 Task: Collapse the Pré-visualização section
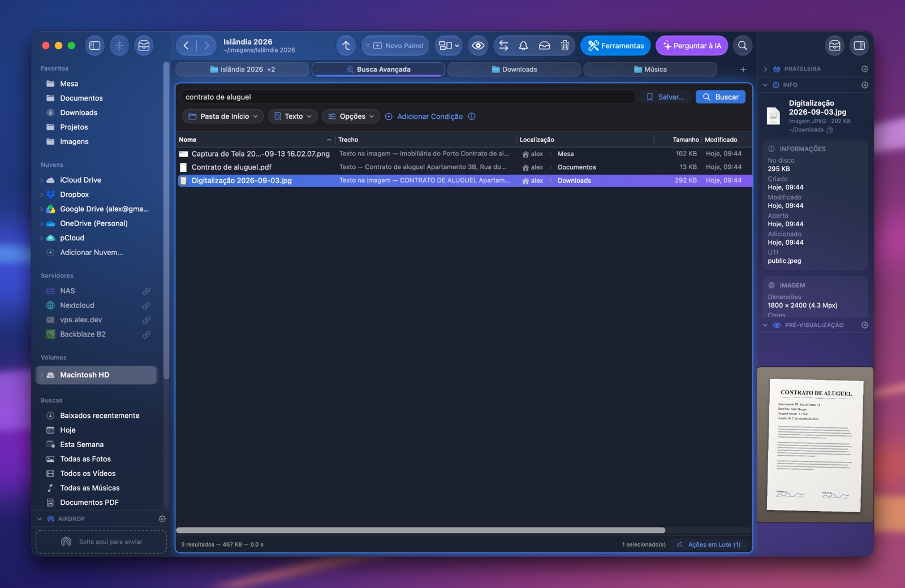765,325
